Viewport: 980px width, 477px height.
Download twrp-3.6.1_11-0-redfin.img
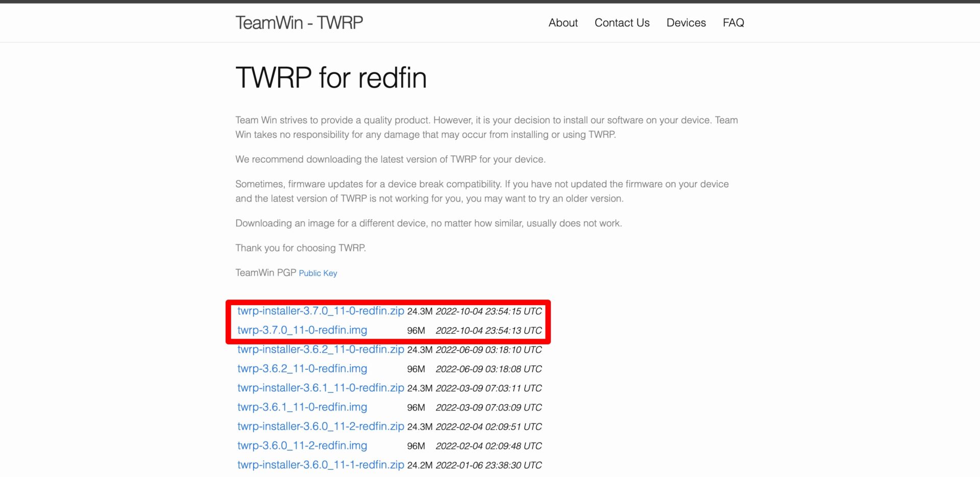point(302,407)
